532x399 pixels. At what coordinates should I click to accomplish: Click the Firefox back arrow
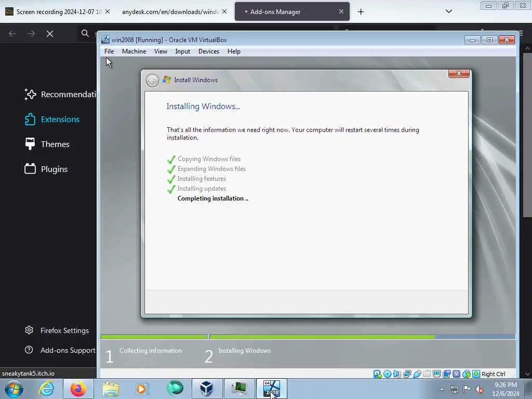12,34
